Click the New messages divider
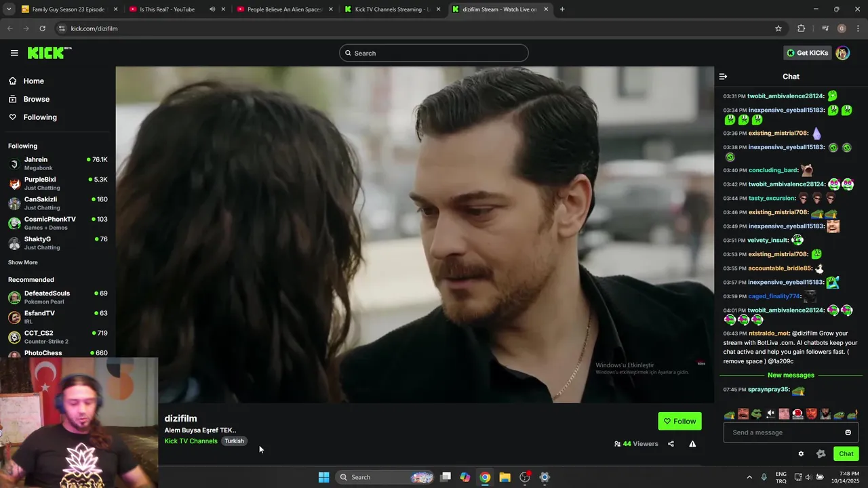This screenshot has width=868, height=488. click(x=791, y=375)
